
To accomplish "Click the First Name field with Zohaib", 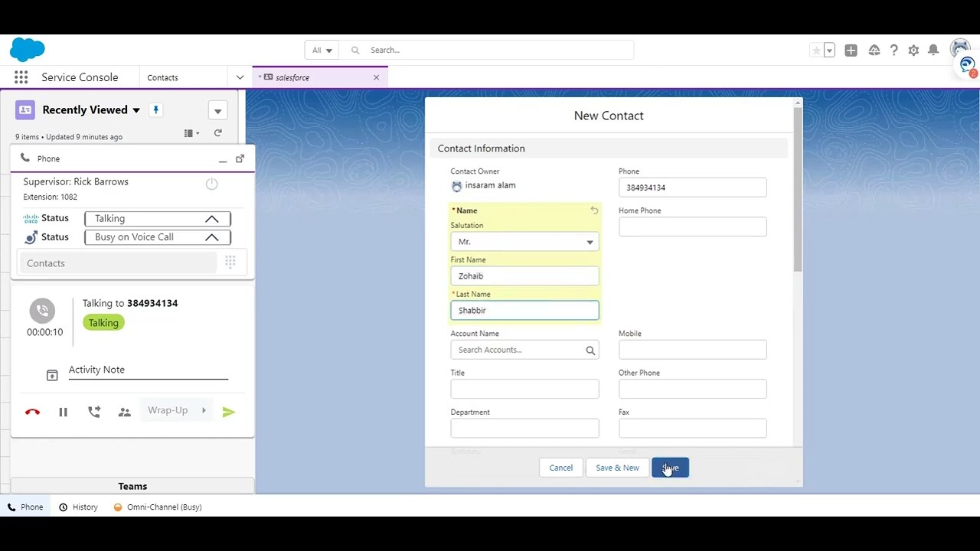I will click(524, 276).
